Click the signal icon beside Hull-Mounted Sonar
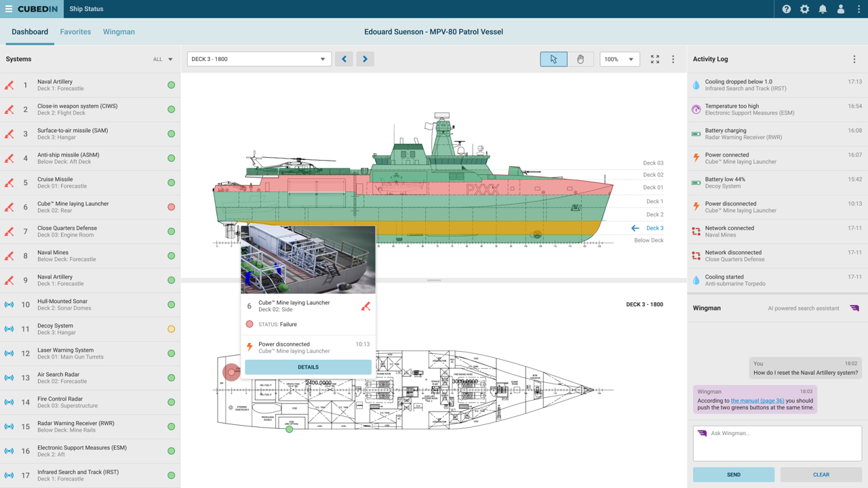Screen dimensions: 868x488 tap(9, 304)
